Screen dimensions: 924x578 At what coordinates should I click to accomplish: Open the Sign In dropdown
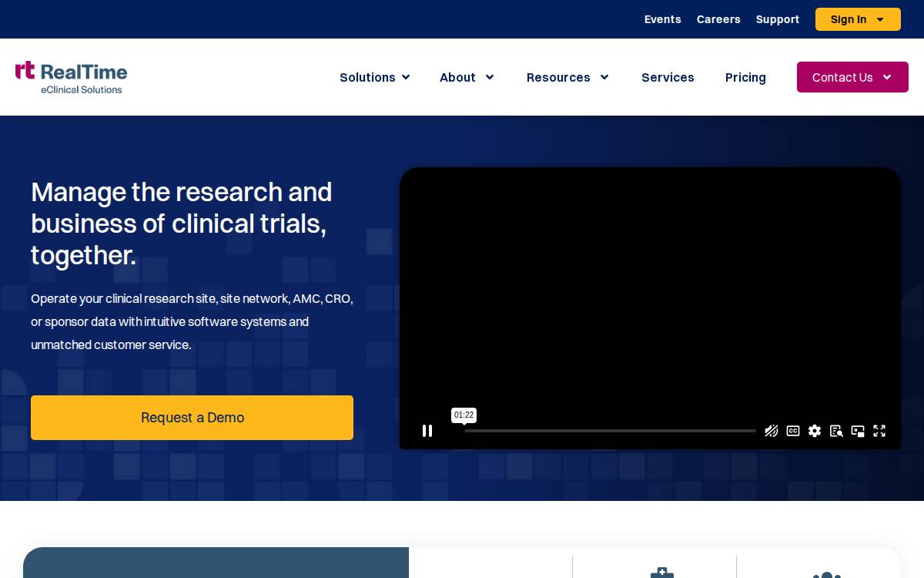[x=858, y=19]
